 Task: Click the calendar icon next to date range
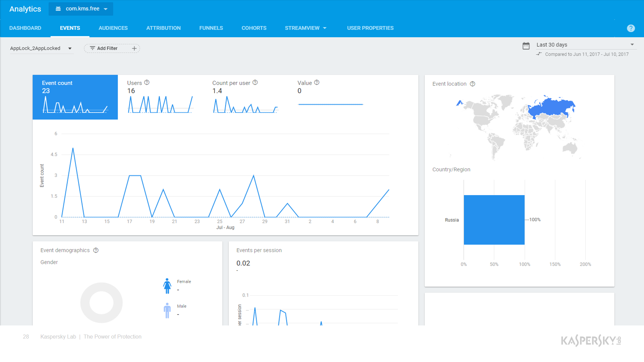click(x=526, y=46)
